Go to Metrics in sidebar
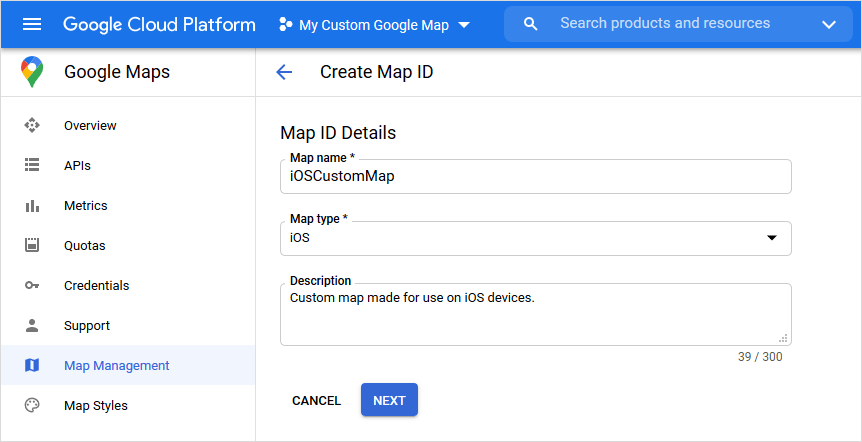862x442 pixels. click(x=128, y=206)
